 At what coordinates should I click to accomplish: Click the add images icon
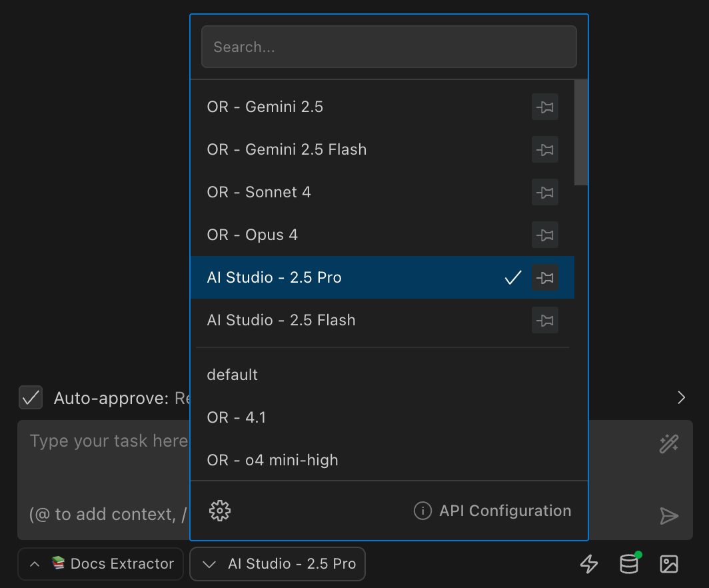pos(670,563)
